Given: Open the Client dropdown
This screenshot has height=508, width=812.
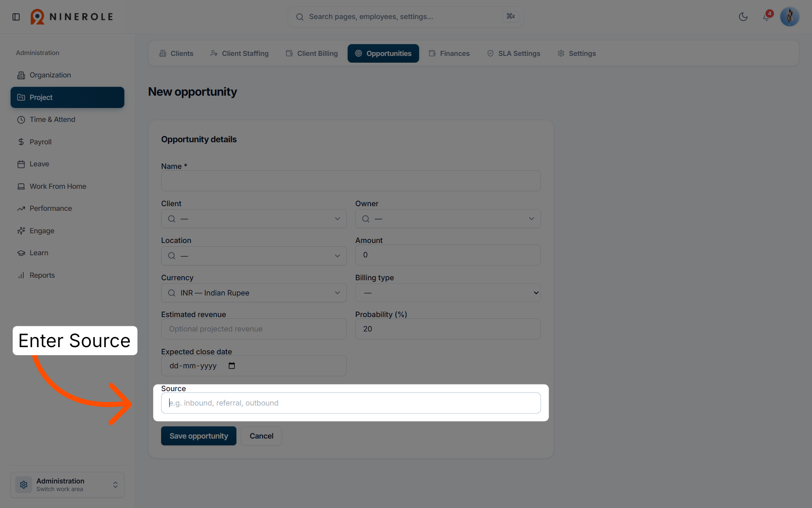Looking at the screenshot, I should pos(254,219).
